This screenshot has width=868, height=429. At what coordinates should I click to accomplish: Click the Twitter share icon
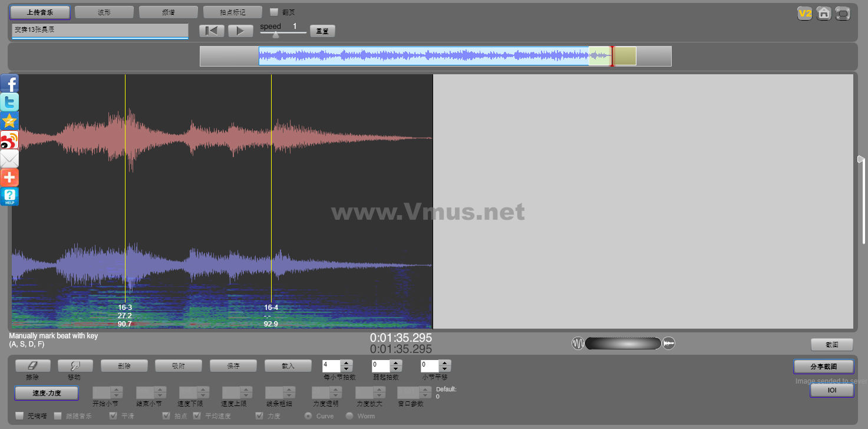click(9, 102)
